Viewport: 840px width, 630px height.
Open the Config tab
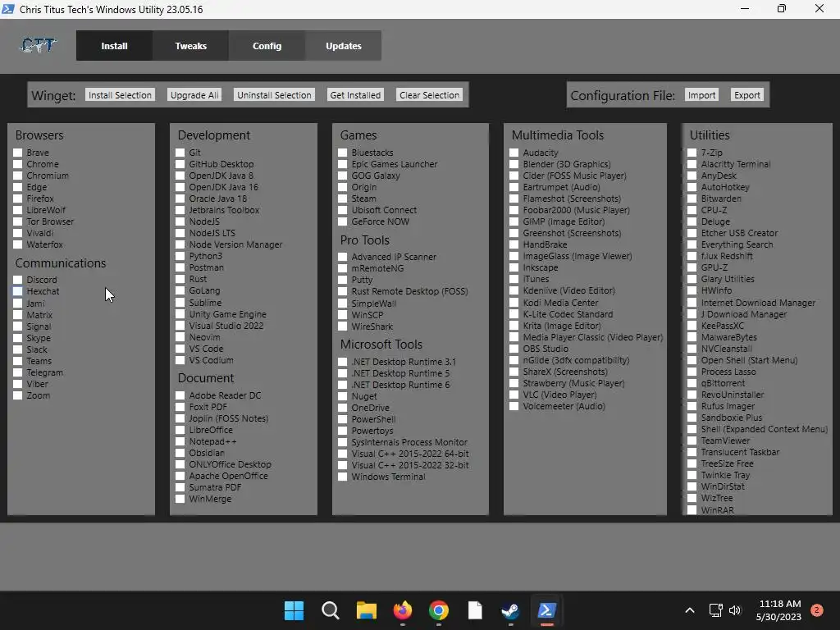point(267,46)
